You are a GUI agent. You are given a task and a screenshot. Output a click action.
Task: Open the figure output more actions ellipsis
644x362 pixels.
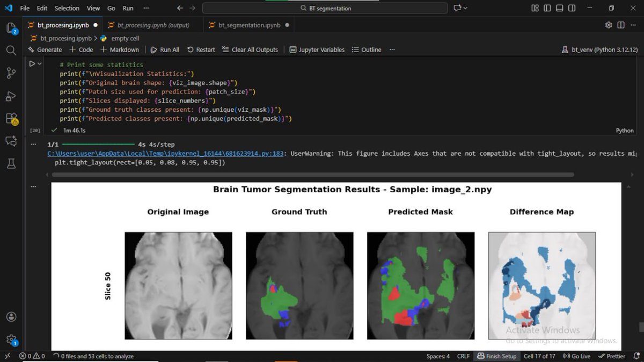tap(34, 186)
